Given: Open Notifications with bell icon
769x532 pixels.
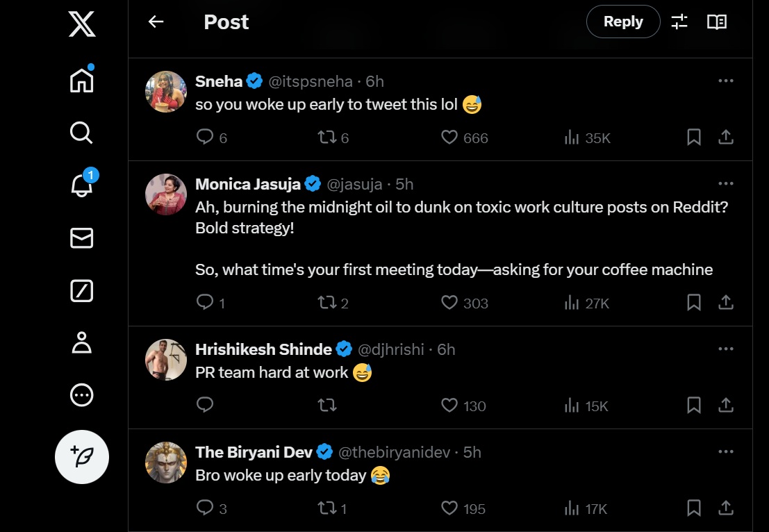Looking at the screenshot, I should 81,185.
